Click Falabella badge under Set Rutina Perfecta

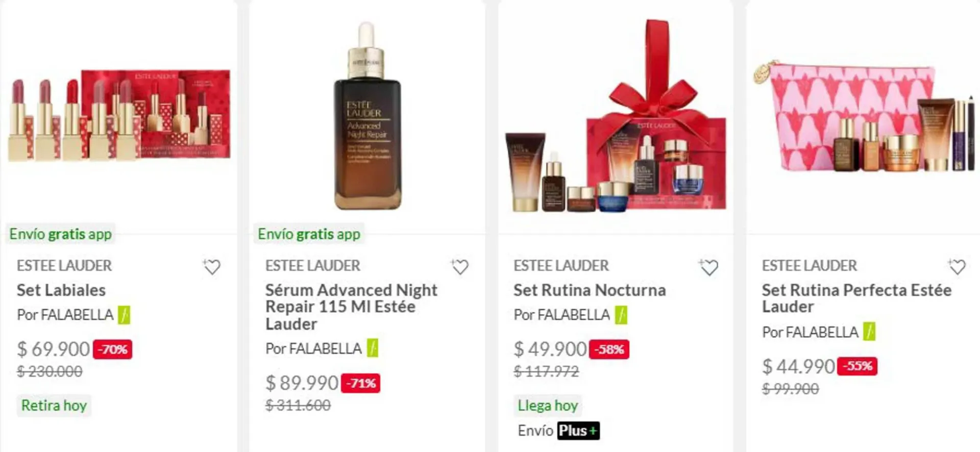[x=869, y=332]
